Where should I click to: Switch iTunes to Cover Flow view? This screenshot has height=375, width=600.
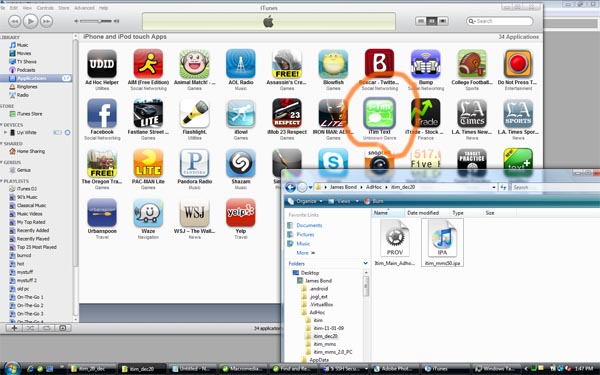[443, 21]
